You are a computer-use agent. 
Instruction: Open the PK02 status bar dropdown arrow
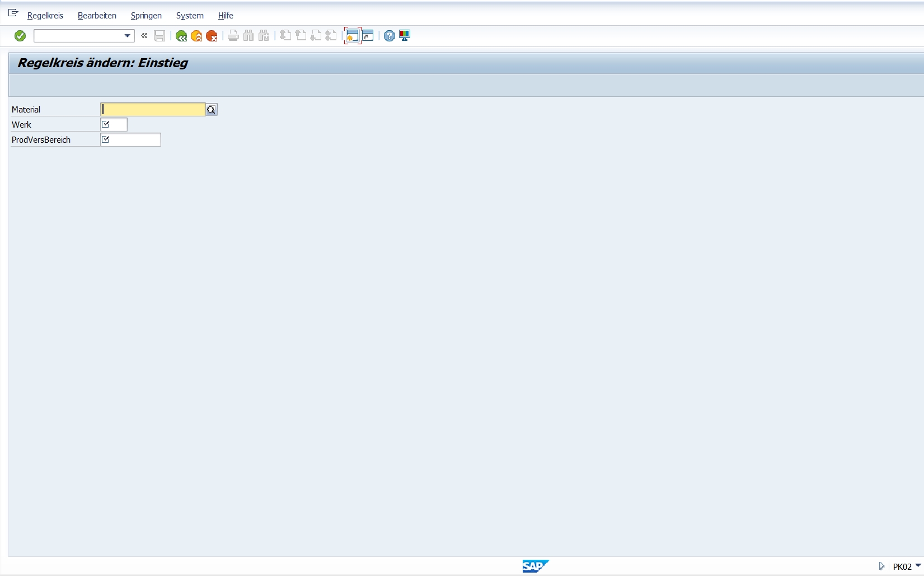tap(918, 566)
